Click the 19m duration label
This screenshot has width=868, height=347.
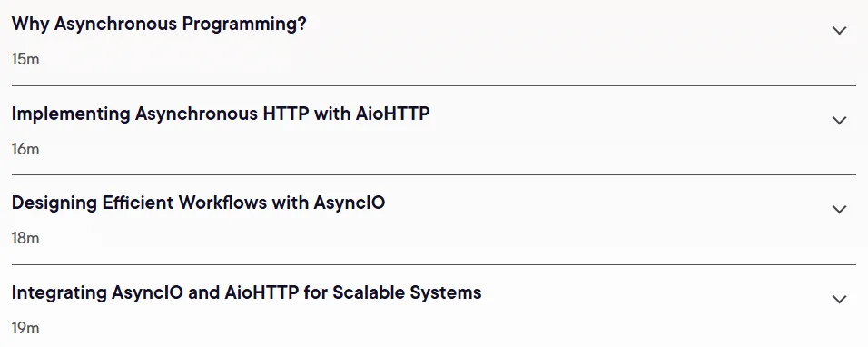(x=25, y=328)
